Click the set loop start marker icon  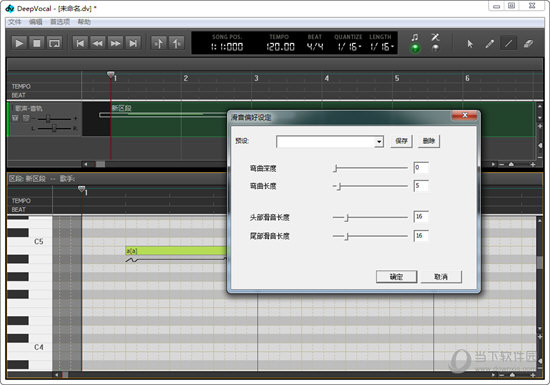(159, 43)
